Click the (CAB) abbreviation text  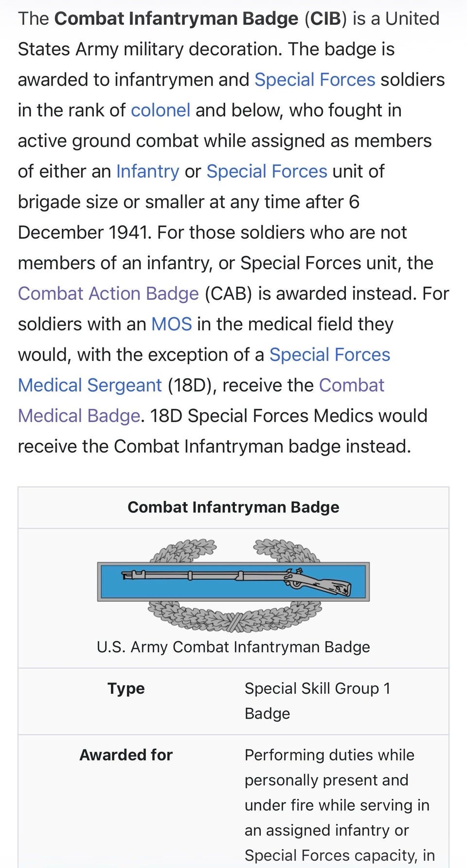[228, 293]
